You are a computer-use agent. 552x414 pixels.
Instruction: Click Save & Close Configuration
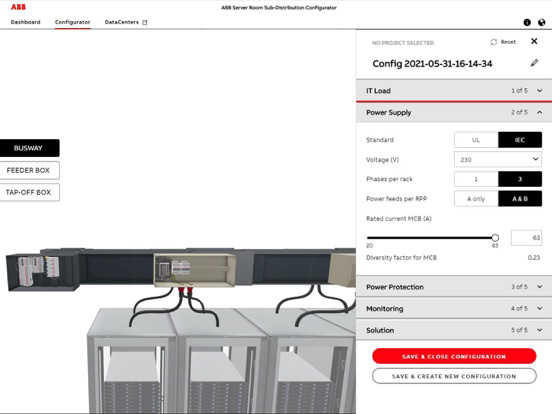pos(454,356)
